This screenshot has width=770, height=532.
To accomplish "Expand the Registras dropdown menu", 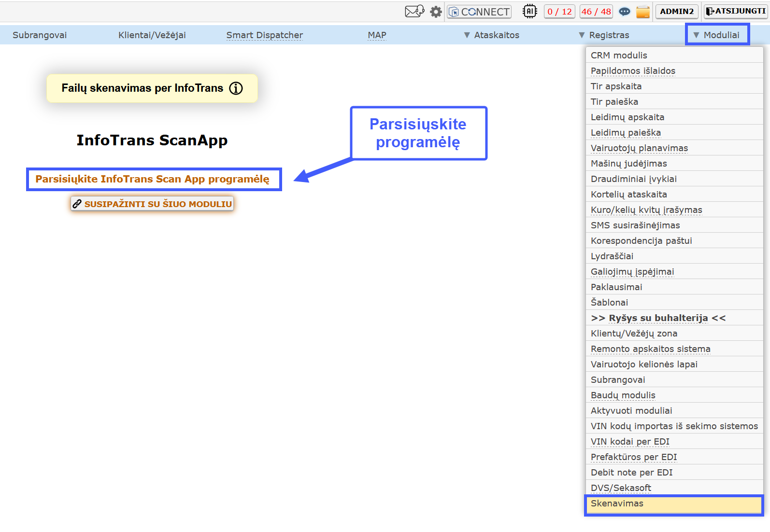I will 604,35.
